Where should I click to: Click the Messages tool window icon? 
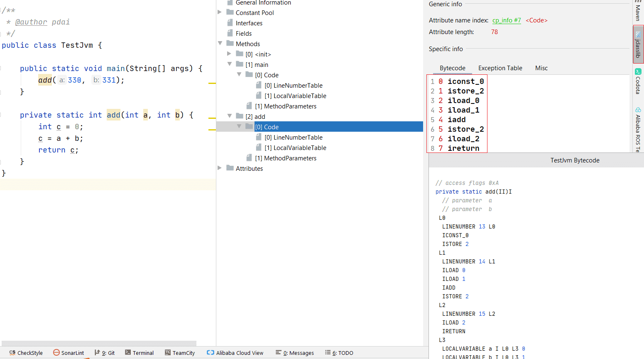click(x=279, y=353)
